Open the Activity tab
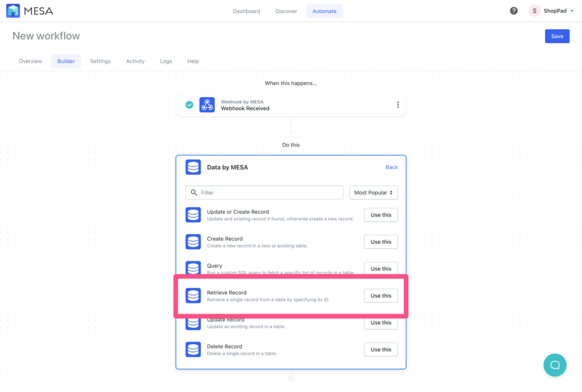 click(x=135, y=61)
